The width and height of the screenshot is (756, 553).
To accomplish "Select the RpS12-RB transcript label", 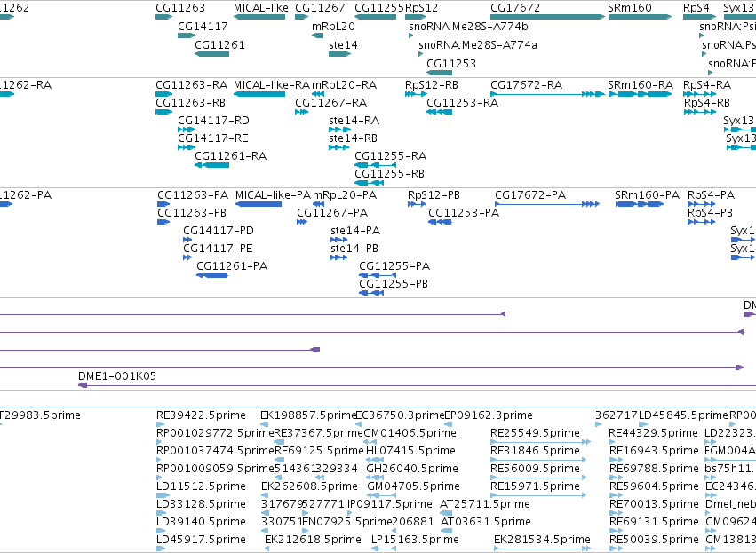I will pyautogui.click(x=431, y=85).
